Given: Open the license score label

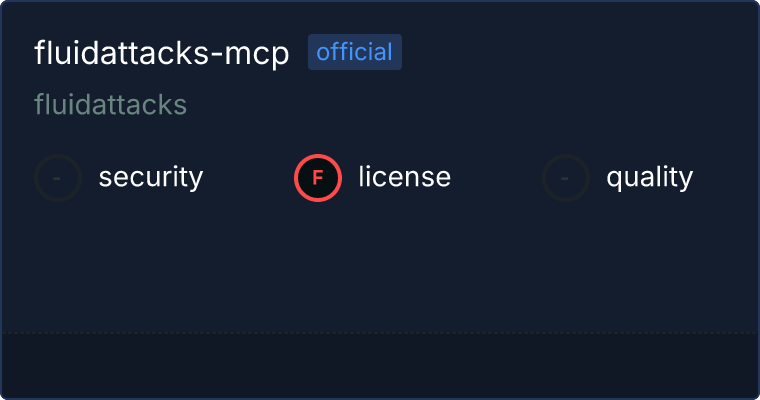Looking at the screenshot, I should [405, 176].
